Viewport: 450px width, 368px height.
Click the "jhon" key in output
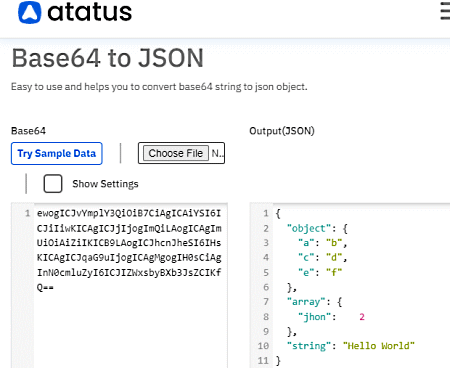pyautogui.click(x=314, y=317)
